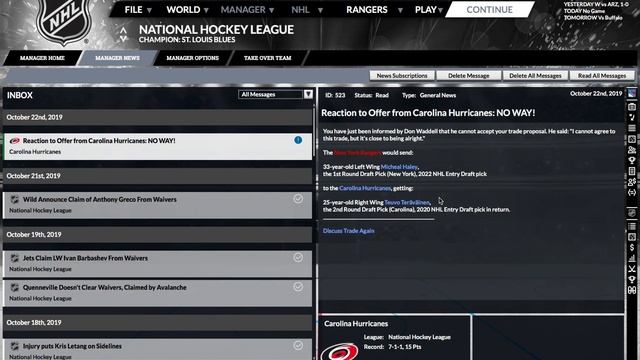
Task: Select Injury puts Kris Letang on Sidelines message
Action: [158, 349]
